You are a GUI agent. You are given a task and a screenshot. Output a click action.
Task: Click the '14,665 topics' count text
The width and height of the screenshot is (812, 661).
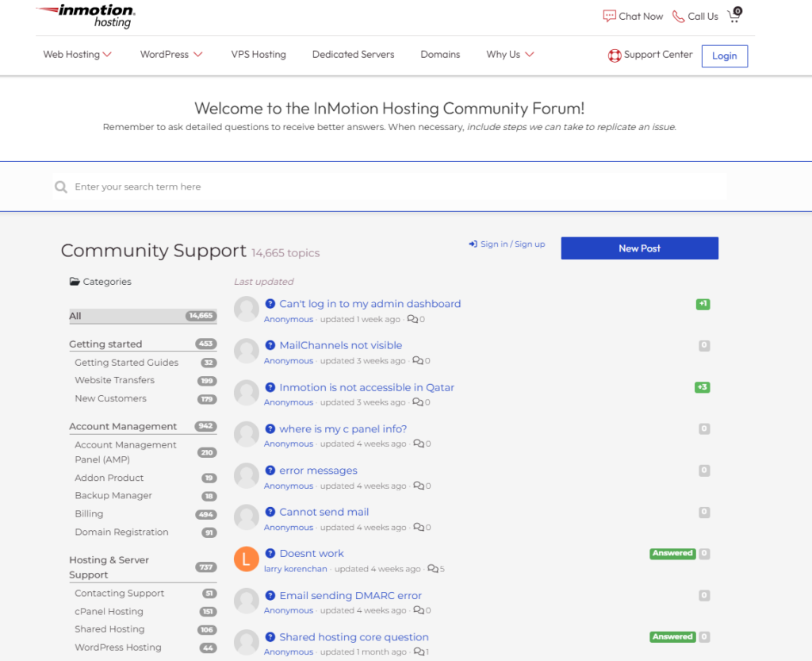pos(285,253)
